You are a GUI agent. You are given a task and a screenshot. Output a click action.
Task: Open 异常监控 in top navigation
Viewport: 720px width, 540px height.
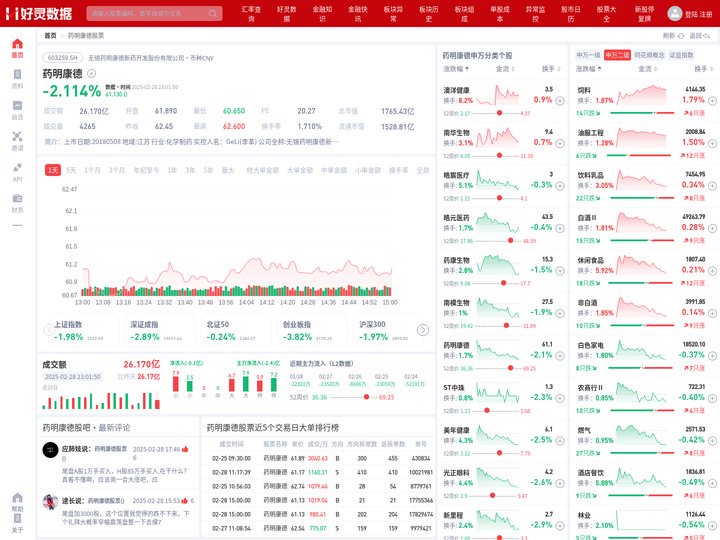535,13
